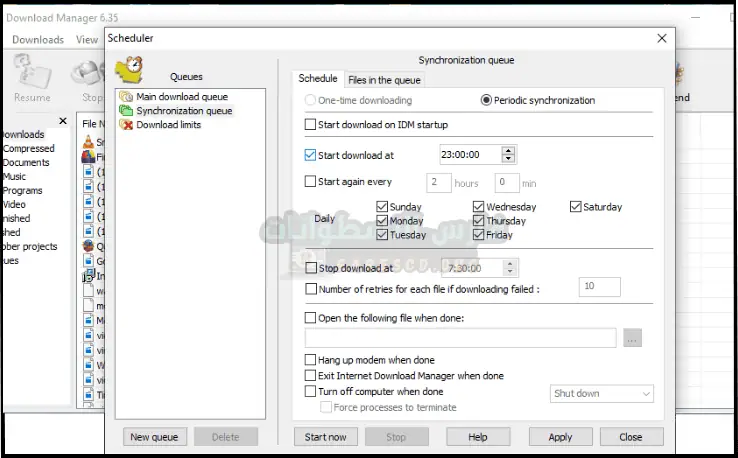Click the browse (...) button for file
Screen dimensions: 738x458
pos(631,338)
